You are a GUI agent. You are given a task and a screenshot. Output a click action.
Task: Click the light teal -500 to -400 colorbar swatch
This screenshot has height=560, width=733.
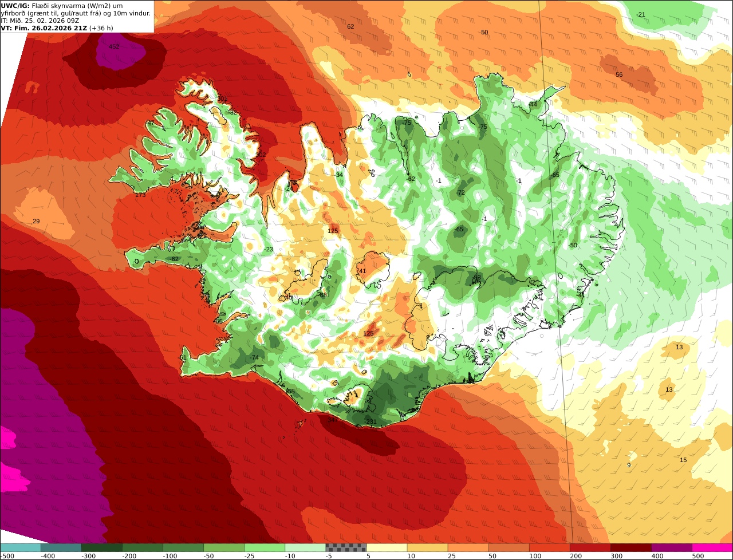pyautogui.click(x=20, y=547)
